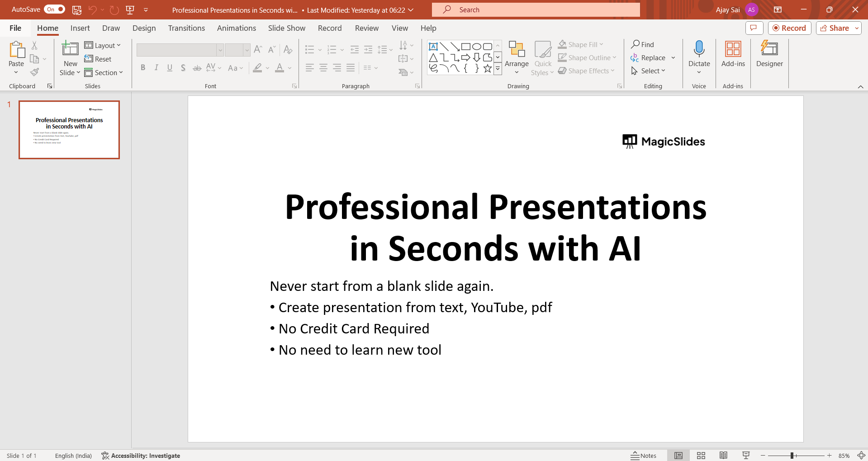This screenshot has width=868, height=461.
Task: Select the slide 1 thumbnail
Action: pyautogui.click(x=69, y=130)
